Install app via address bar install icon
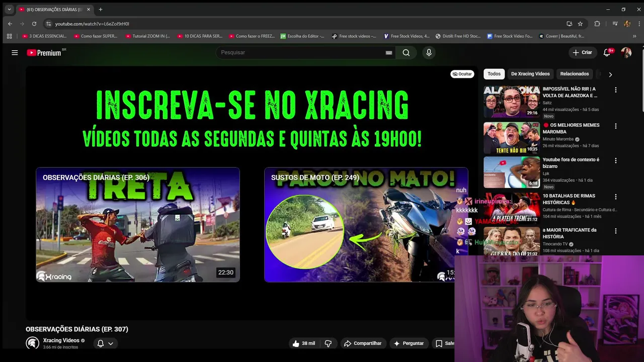 (x=569, y=24)
